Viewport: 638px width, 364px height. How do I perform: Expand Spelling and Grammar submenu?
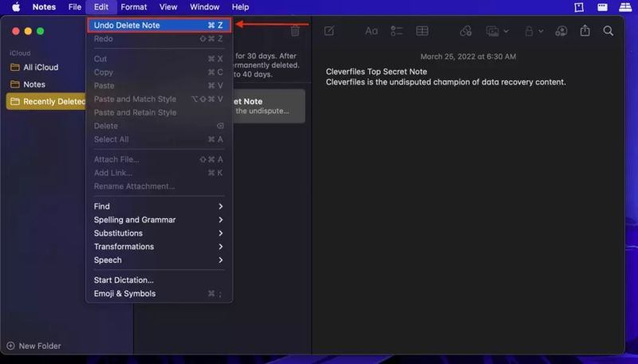point(159,220)
